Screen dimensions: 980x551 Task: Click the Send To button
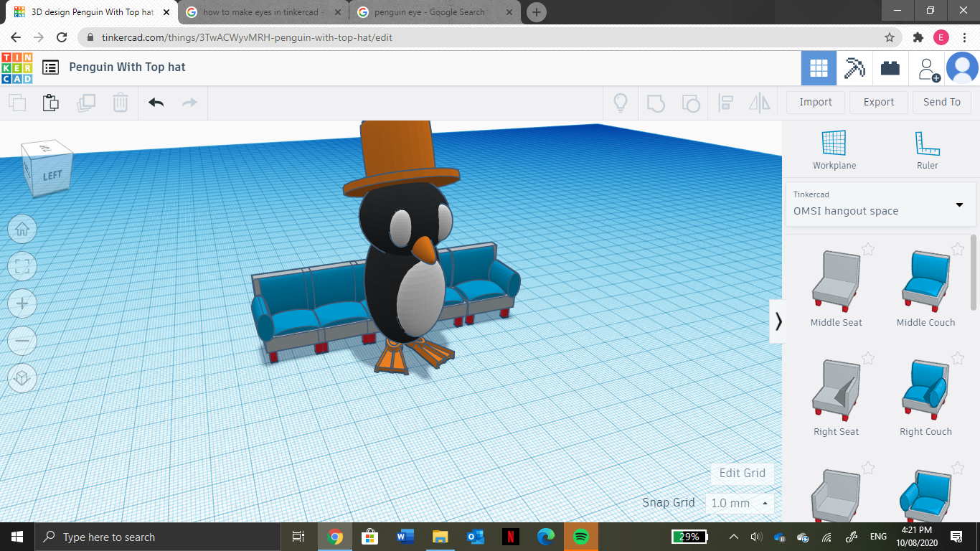(x=942, y=102)
